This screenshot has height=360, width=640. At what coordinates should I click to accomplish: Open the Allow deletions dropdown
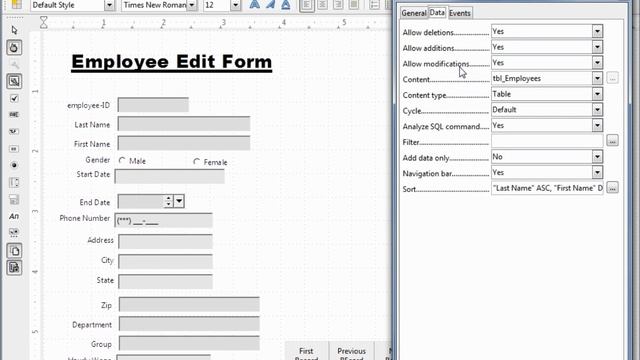click(597, 31)
